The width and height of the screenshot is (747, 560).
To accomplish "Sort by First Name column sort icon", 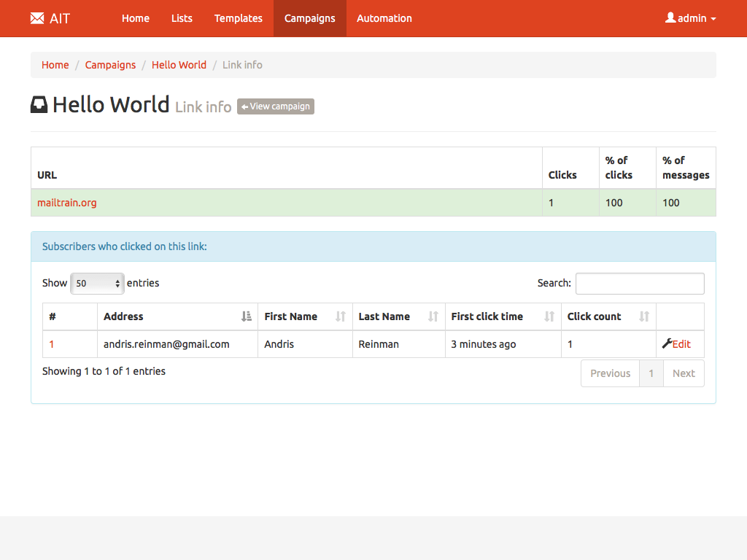I will [x=340, y=316].
